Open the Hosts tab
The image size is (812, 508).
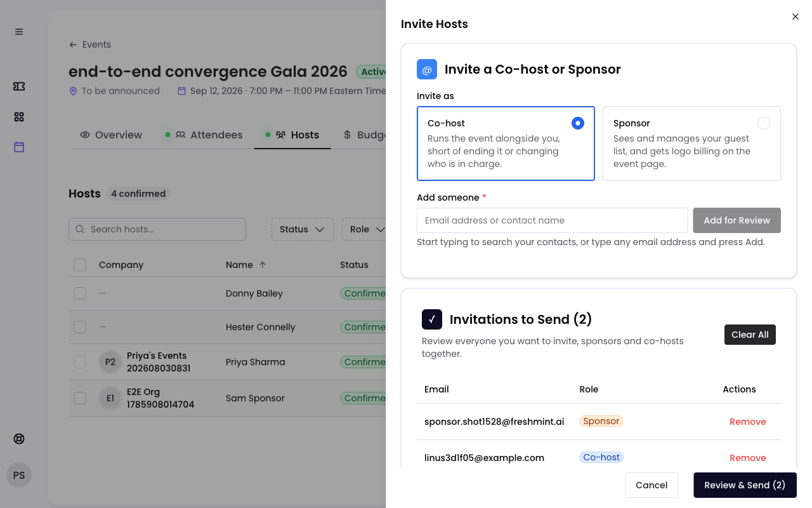292,135
